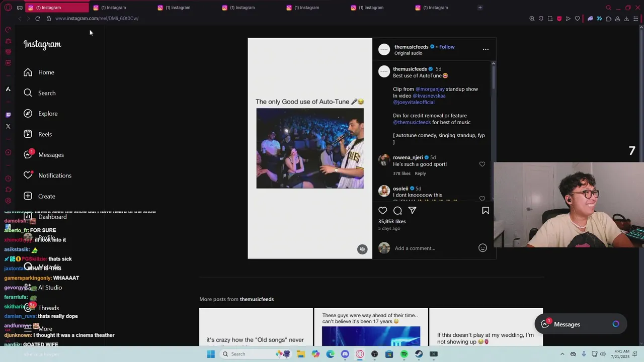The image size is (644, 362).
Task: Open the rowena_njeri commenter profile
Action: click(408, 157)
